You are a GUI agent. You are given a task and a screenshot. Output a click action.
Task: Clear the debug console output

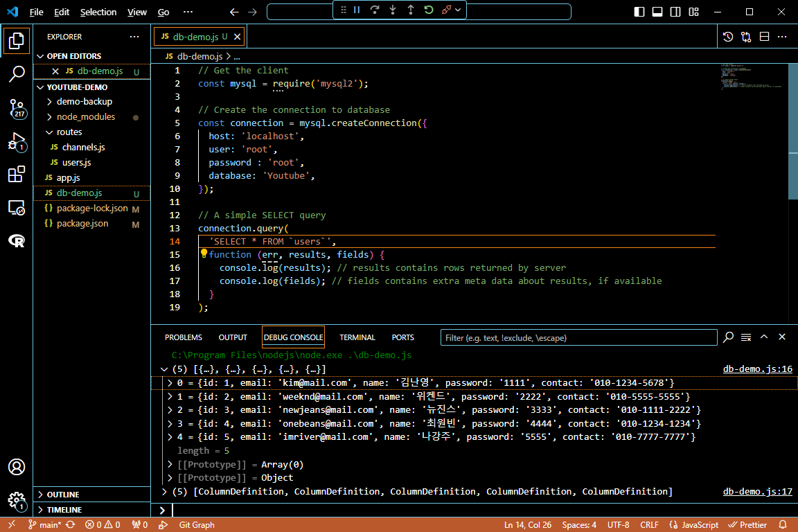(746, 337)
